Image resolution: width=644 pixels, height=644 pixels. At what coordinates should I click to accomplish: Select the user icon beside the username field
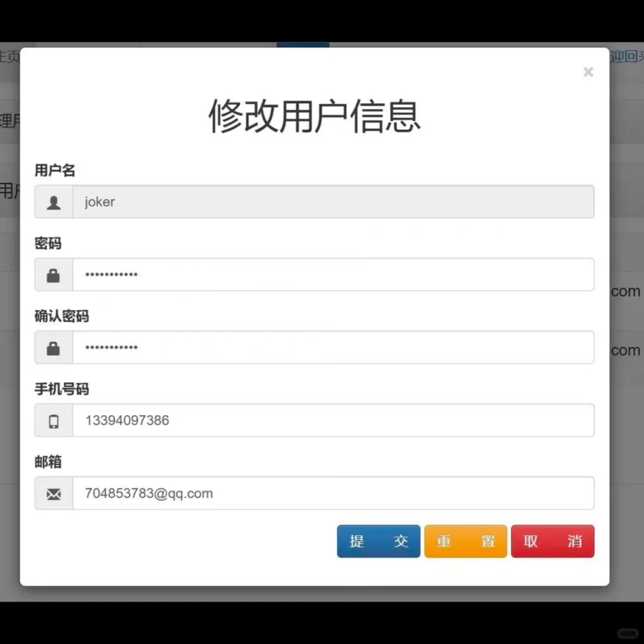point(53,202)
